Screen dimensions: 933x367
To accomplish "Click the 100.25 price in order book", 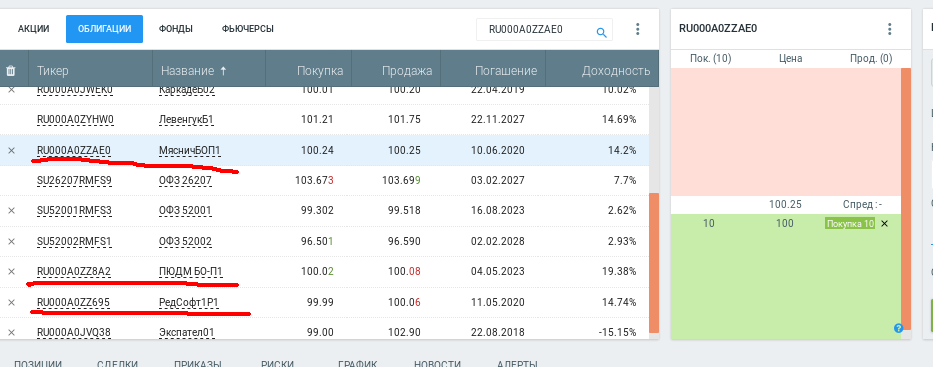I will pyautogui.click(x=785, y=205).
